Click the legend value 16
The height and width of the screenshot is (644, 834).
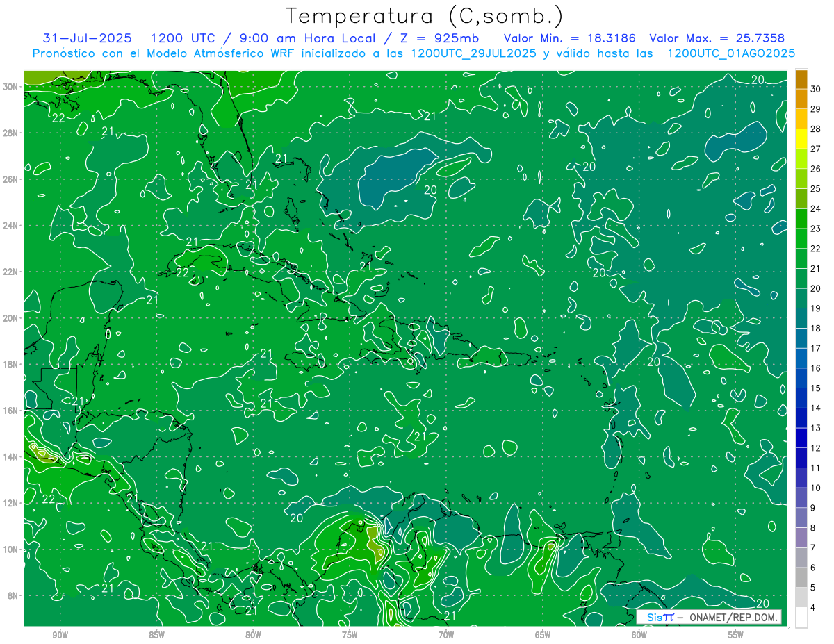click(x=815, y=368)
